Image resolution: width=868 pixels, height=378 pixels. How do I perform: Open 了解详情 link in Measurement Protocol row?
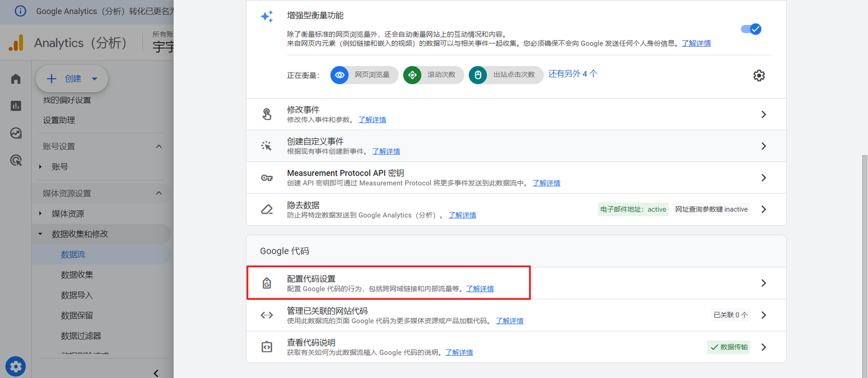546,183
